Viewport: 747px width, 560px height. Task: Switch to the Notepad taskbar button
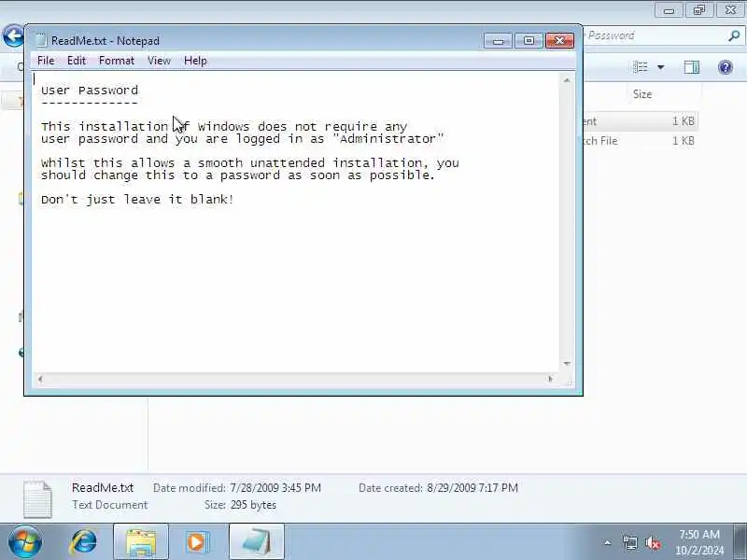(x=256, y=542)
